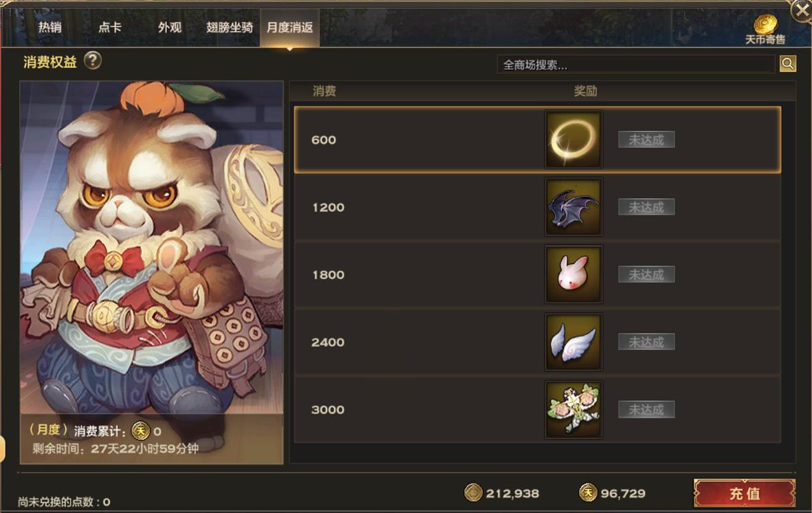Click the gold coin balance icon beside 212,938
The width and height of the screenshot is (812, 513).
coord(473,492)
